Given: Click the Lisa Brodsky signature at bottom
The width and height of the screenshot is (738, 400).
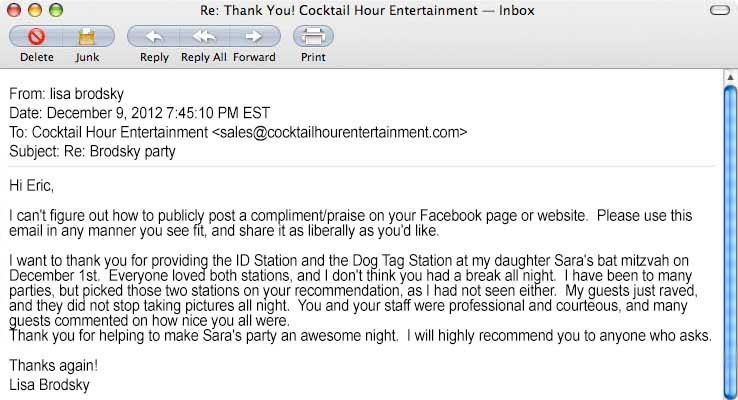Looking at the screenshot, I should click(50, 383).
